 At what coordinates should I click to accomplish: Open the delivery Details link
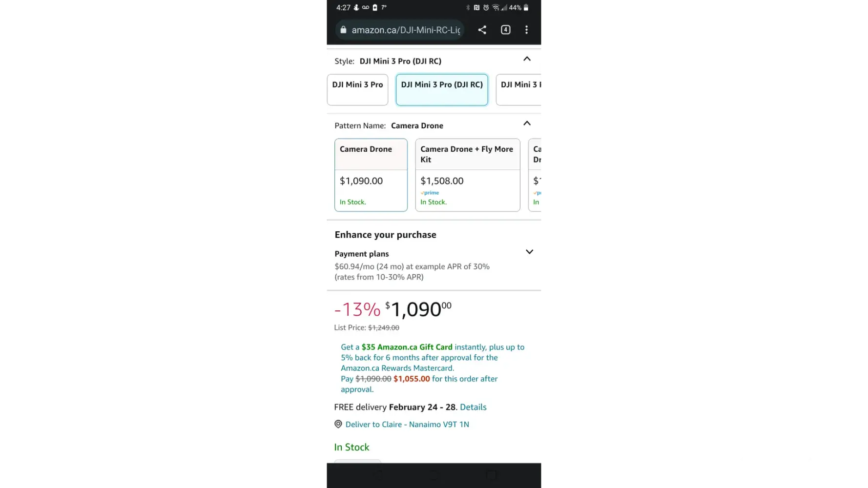(473, 407)
